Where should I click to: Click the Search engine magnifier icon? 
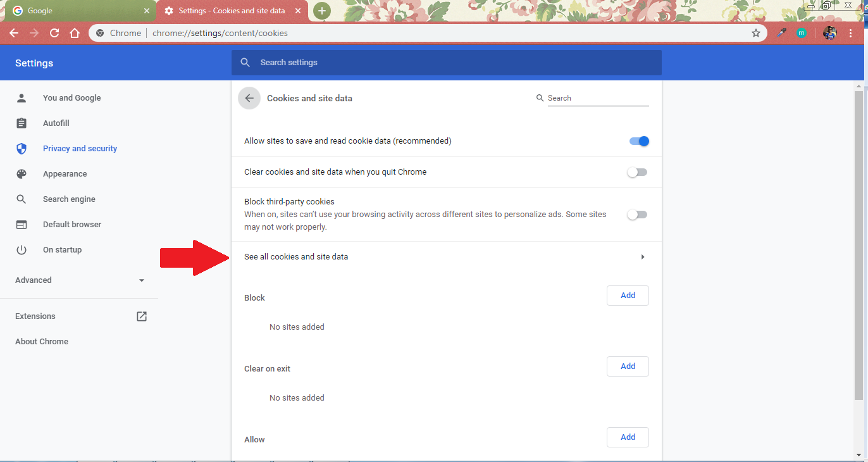[x=22, y=199]
